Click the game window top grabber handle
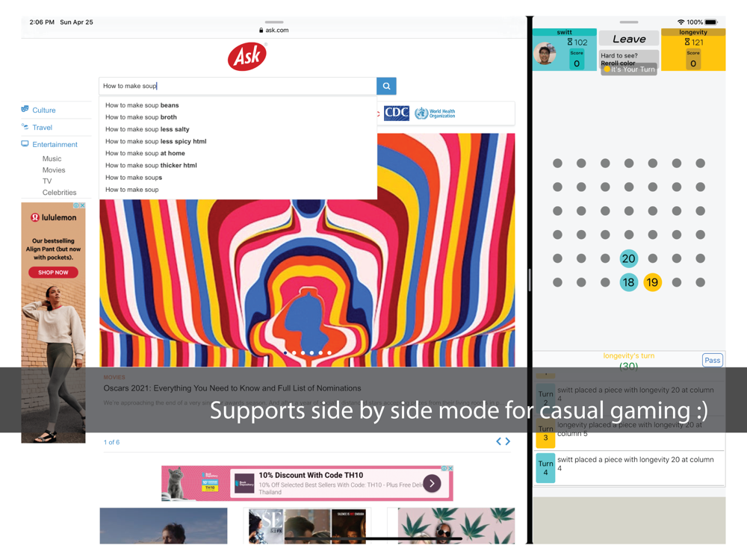The image size is (747, 560). (x=629, y=22)
